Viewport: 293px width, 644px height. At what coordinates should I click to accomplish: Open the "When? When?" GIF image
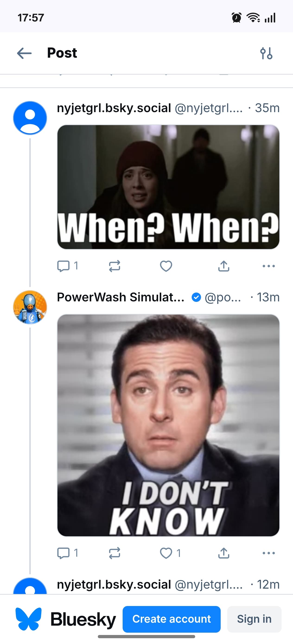(168, 187)
